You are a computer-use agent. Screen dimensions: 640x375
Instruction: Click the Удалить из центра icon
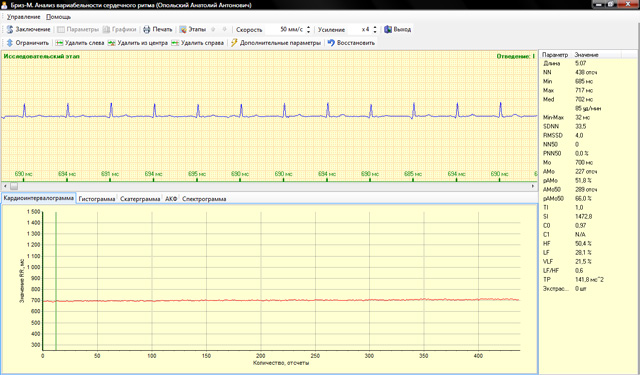pyautogui.click(x=111, y=42)
